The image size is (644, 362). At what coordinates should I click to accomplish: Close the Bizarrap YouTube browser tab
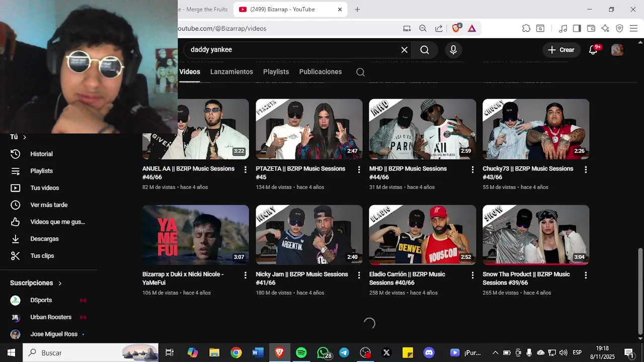[340, 10]
